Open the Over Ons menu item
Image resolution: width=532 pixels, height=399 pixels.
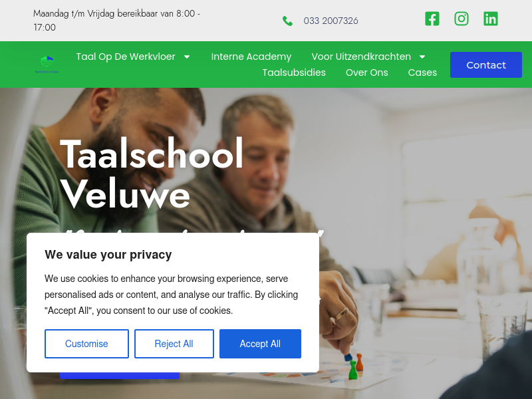click(367, 72)
